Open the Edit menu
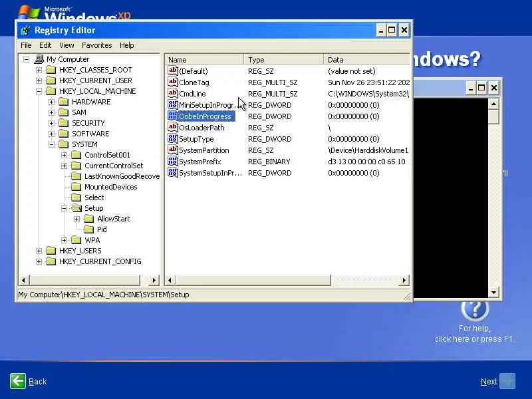This screenshot has width=532, height=399. pyautogui.click(x=45, y=45)
